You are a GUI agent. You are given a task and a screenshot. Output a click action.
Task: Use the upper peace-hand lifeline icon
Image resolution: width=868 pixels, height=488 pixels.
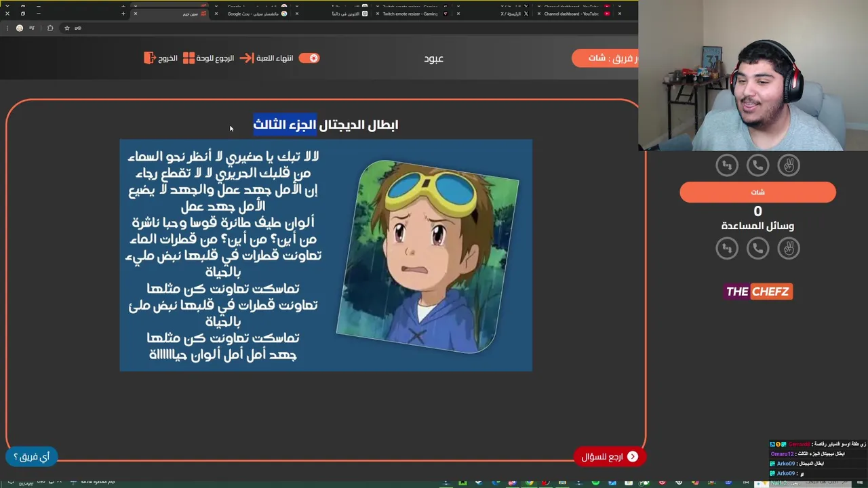789,165
